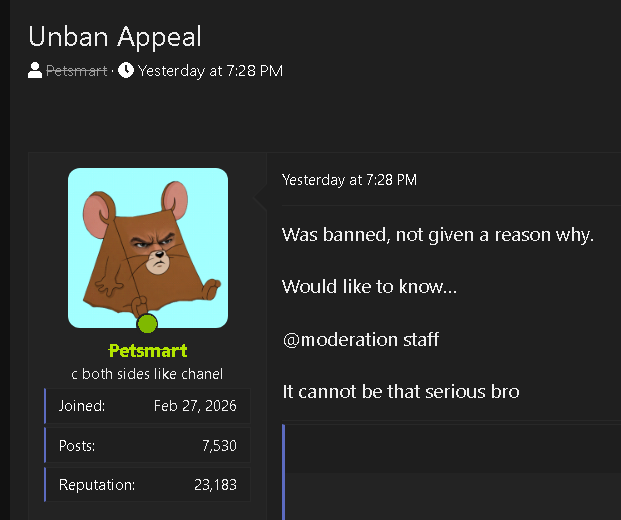The height and width of the screenshot is (520, 621).
Task: Click the green online status dot
Action: [x=147, y=324]
